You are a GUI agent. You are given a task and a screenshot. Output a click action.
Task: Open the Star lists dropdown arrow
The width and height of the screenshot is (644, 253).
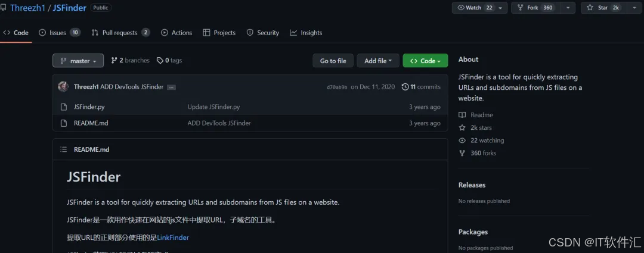click(634, 8)
